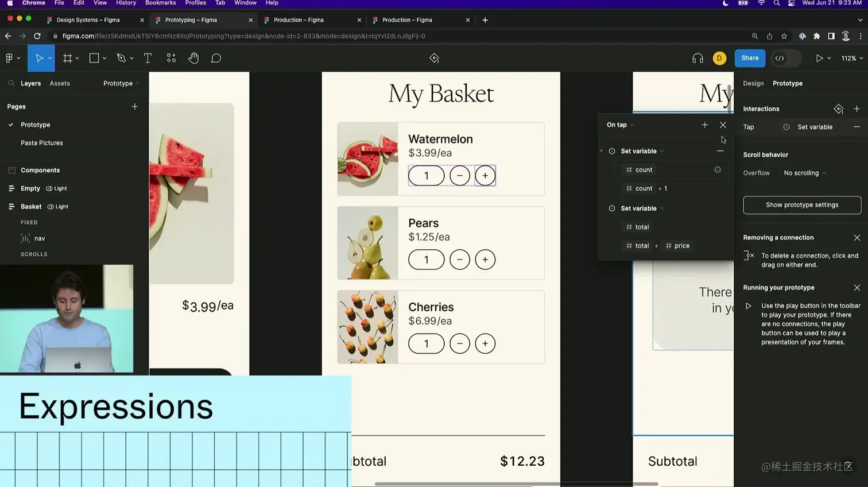868x487 pixels.
Task: Close the On tap interaction popup
Action: pos(723,125)
